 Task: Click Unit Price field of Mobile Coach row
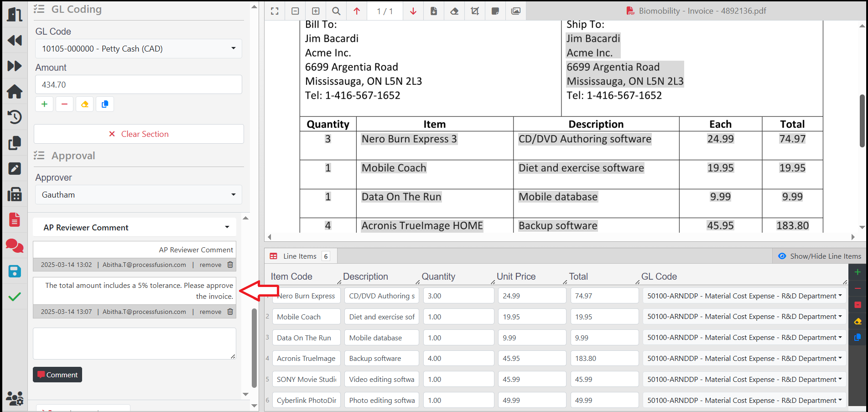(532, 317)
